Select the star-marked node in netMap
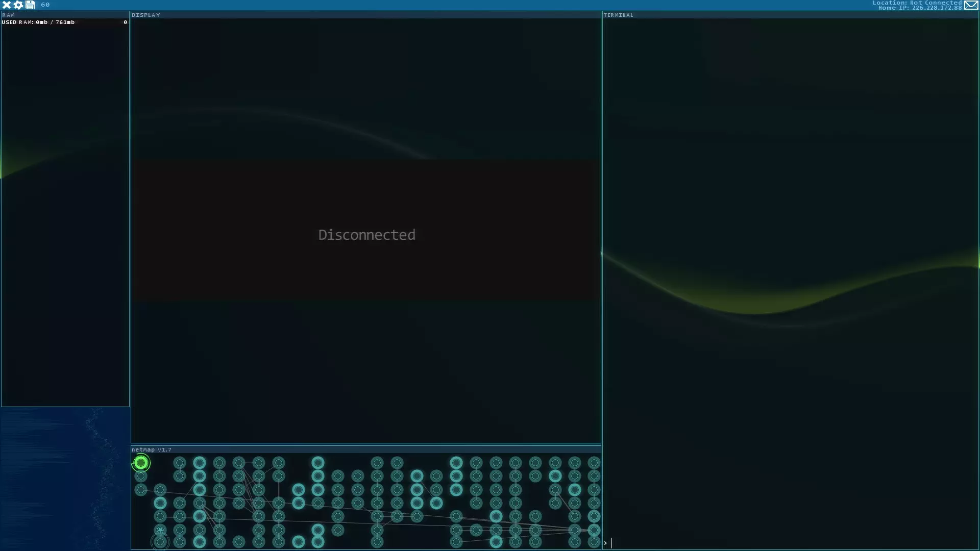 tap(160, 530)
